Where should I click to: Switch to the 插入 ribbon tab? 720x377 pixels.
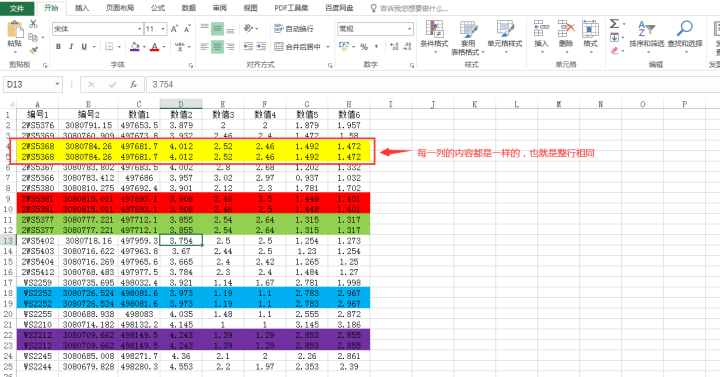(82, 8)
